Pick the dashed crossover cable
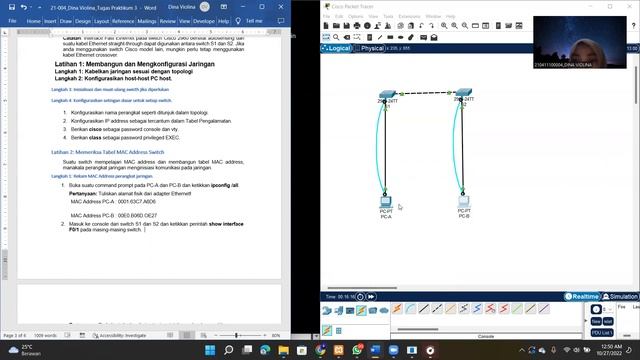This screenshot has width=640, height=360. (437, 309)
